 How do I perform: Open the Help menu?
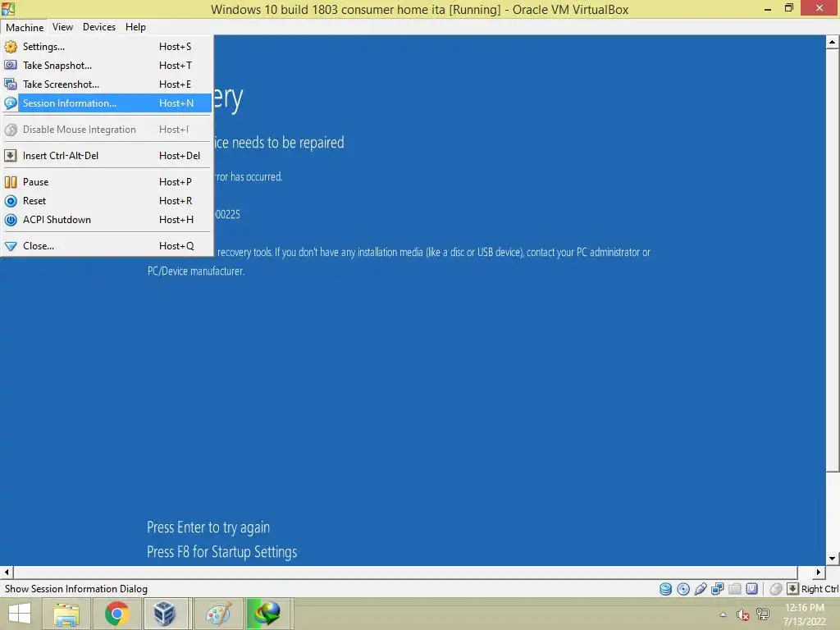pos(135,27)
